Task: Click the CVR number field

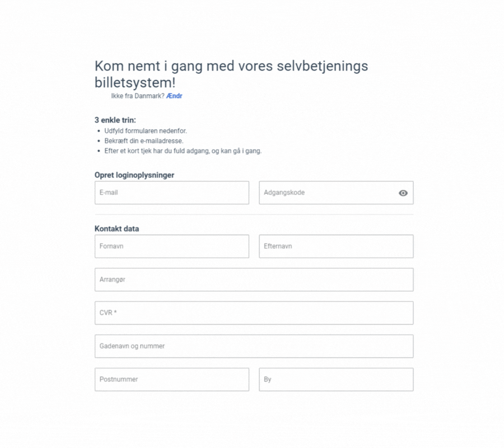Action: point(254,313)
